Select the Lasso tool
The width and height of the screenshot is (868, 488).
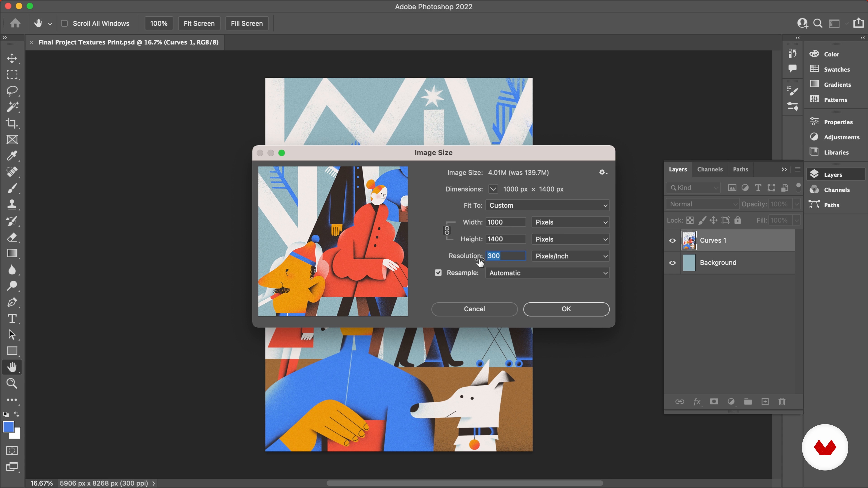click(12, 91)
